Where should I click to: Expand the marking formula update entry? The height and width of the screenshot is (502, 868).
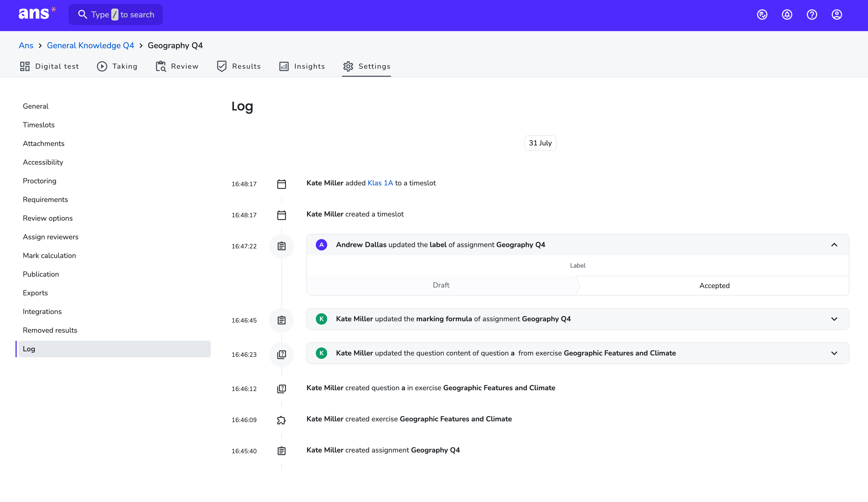point(834,319)
